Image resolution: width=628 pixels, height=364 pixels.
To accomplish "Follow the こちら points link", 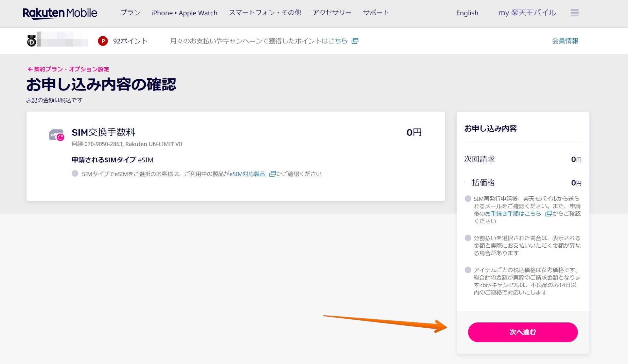I will 338,41.
